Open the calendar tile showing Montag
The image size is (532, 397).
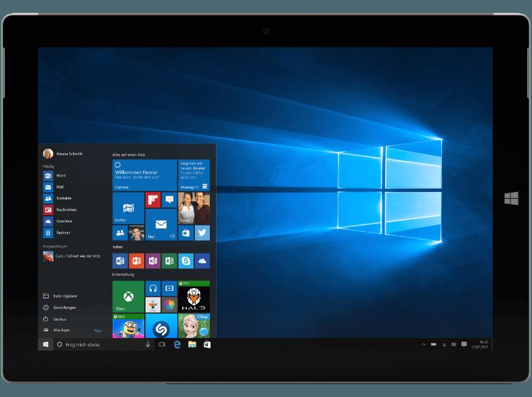194,175
